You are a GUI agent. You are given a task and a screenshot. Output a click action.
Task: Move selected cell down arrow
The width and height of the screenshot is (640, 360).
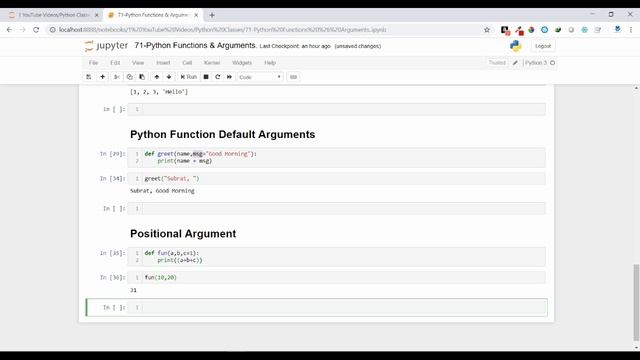coord(169,77)
